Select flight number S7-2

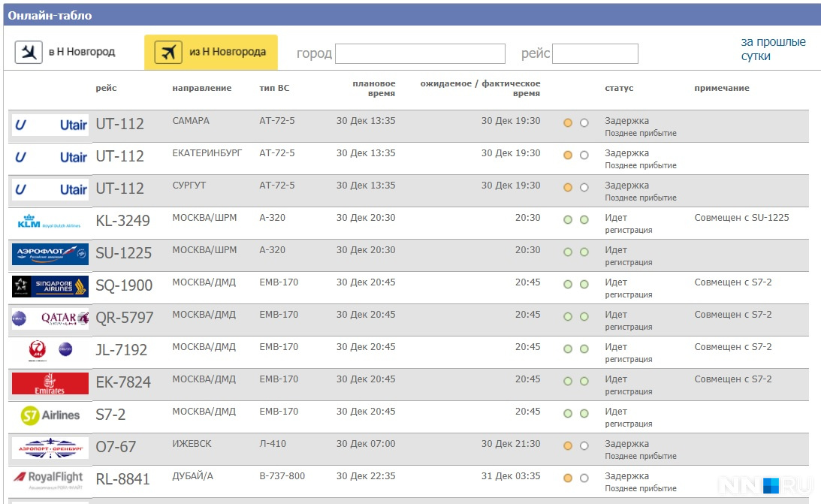[x=110, y=415]
